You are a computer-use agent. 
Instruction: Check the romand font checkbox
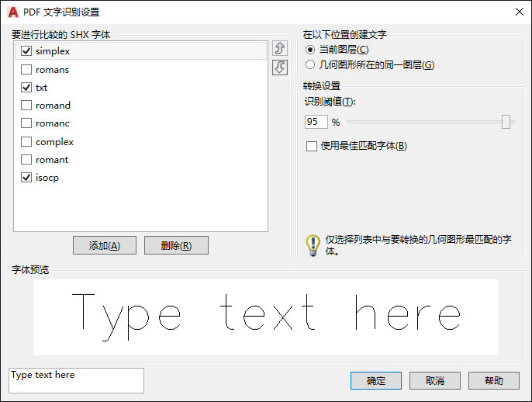pyautogui.click(x=26, y=106)
